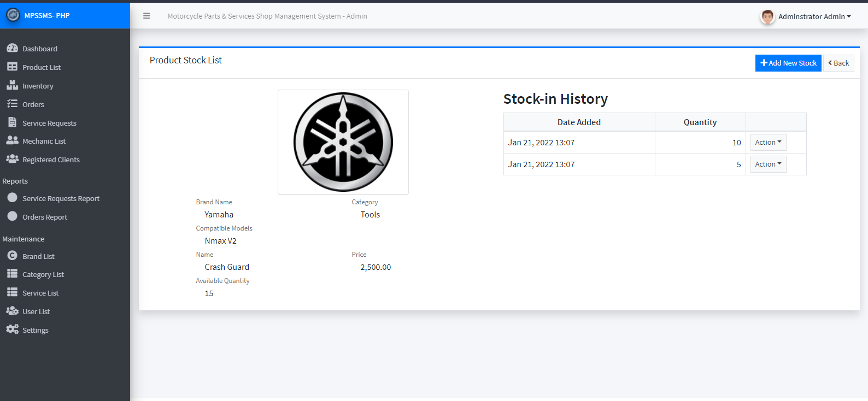Click the Settings gears icon

(12, 329)
